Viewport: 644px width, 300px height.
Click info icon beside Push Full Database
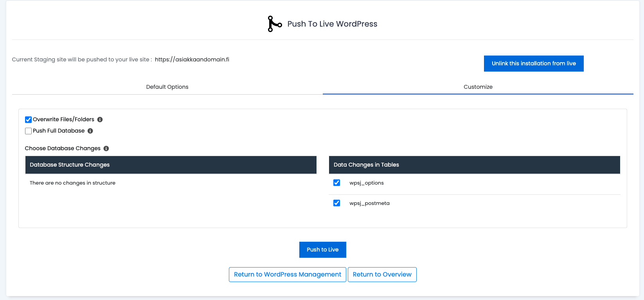[x=90, y=131]
